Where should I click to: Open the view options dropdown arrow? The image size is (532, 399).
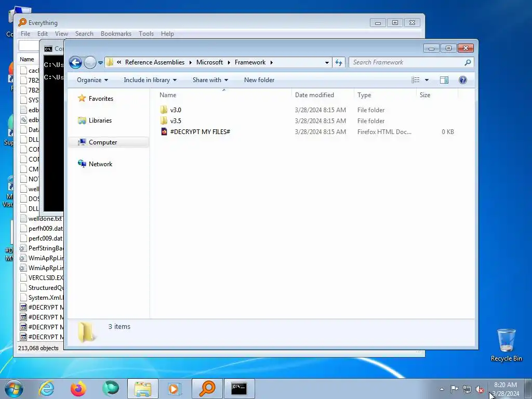tap(427, 80)
